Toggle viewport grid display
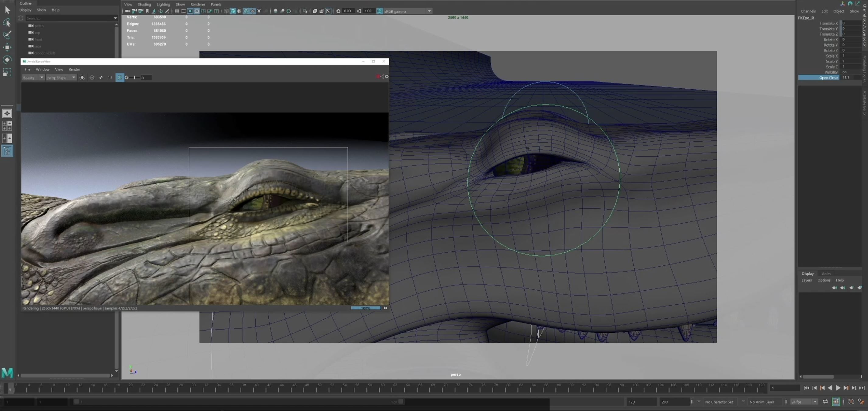868x411 pixels. click(x=177, y=11)
